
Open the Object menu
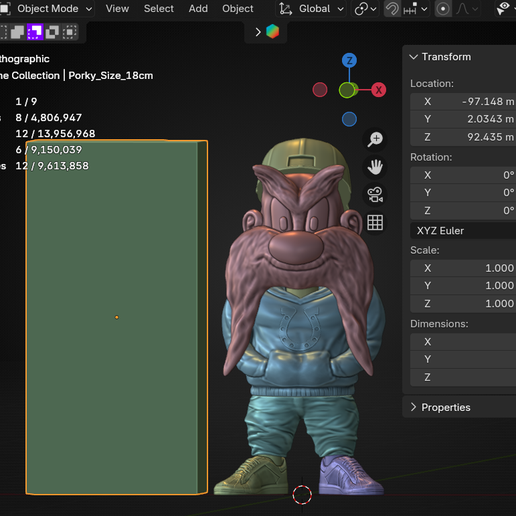[x=238, y=9]
